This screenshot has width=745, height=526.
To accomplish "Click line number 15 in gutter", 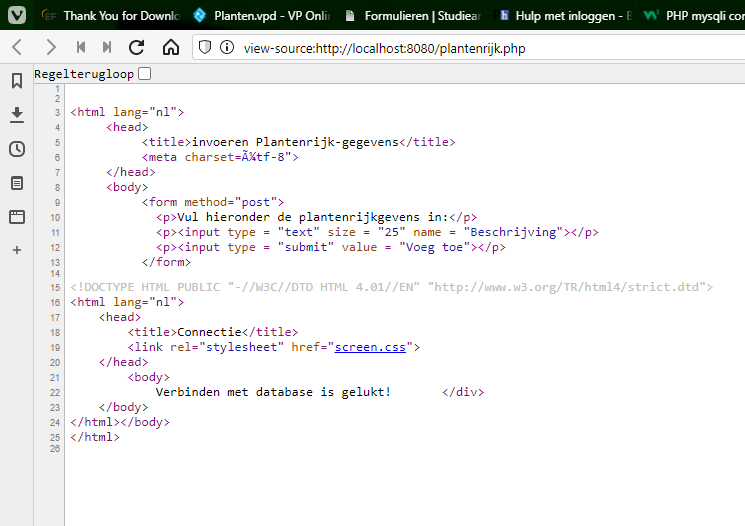I will (55, 287).
